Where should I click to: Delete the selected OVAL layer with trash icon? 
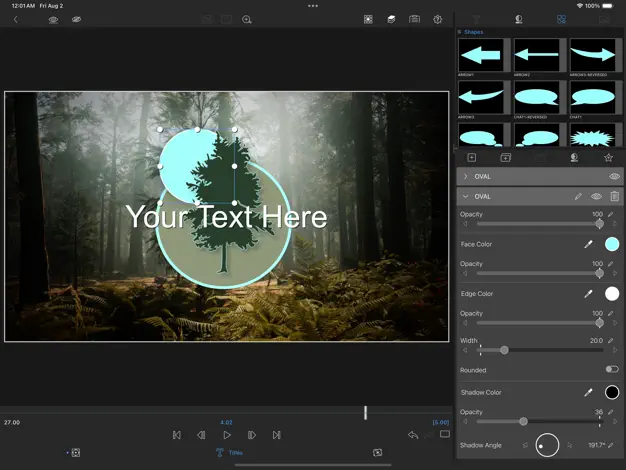pos(614,197)
